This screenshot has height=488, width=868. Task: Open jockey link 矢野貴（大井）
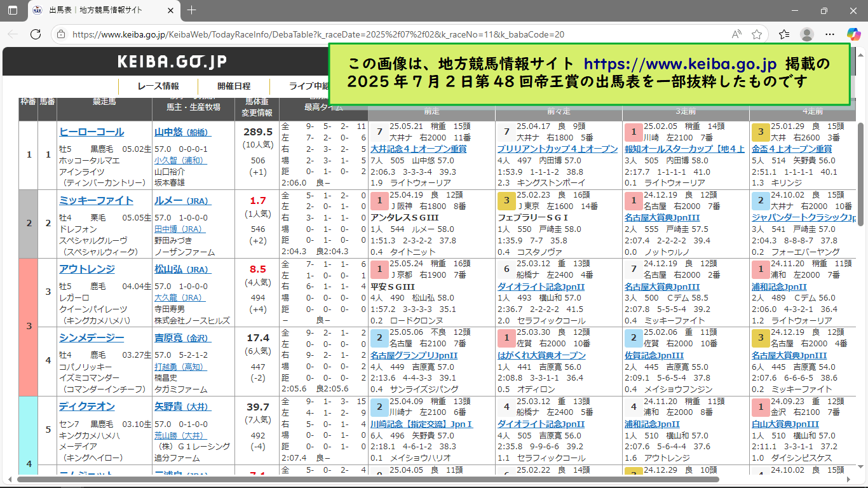[183, 407]
